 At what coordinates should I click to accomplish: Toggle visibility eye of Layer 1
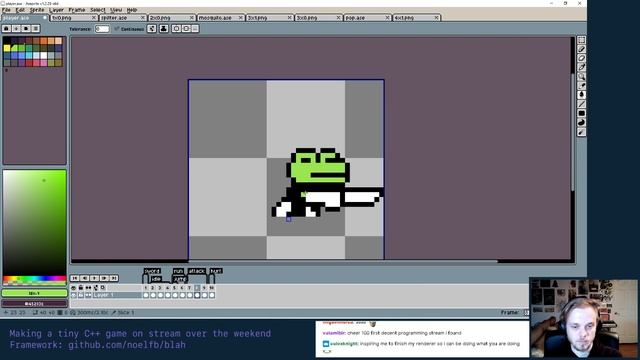coord(73,295)
